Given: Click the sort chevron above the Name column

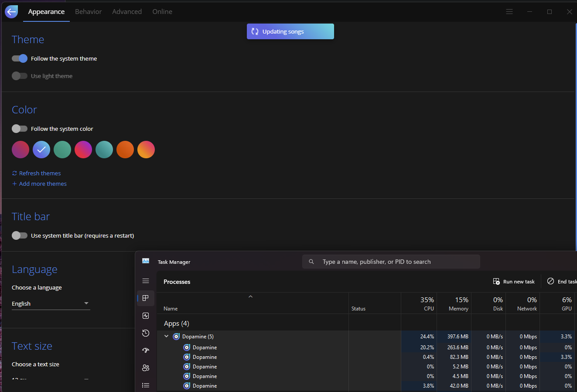Looking at the screenshot, I should 250,296.
